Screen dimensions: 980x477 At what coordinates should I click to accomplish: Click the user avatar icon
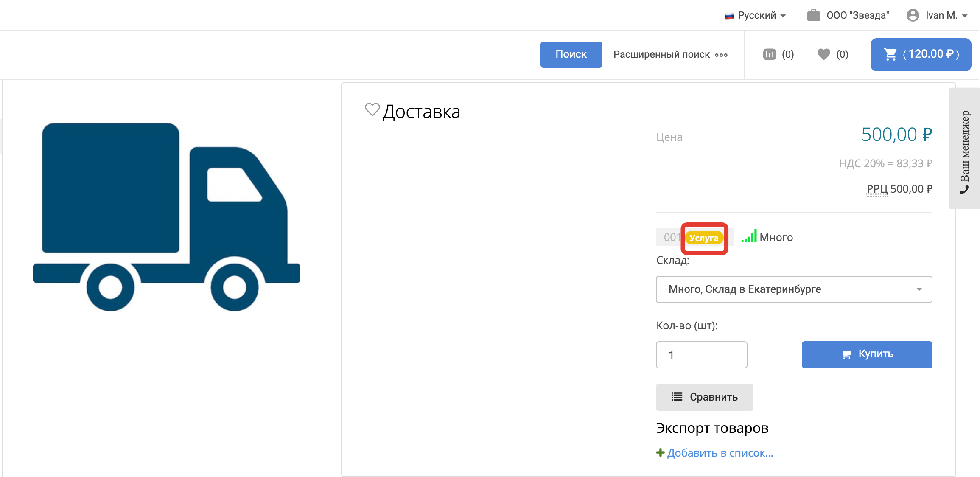913,15
